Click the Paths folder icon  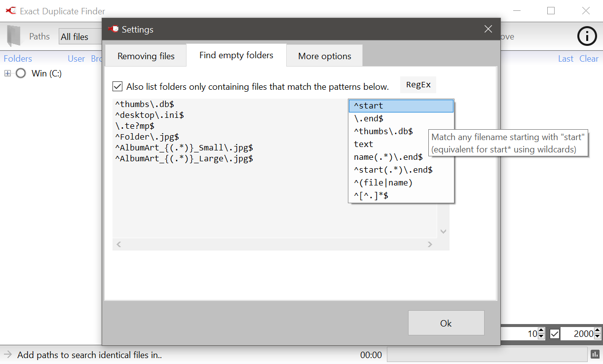coord(14,36)
